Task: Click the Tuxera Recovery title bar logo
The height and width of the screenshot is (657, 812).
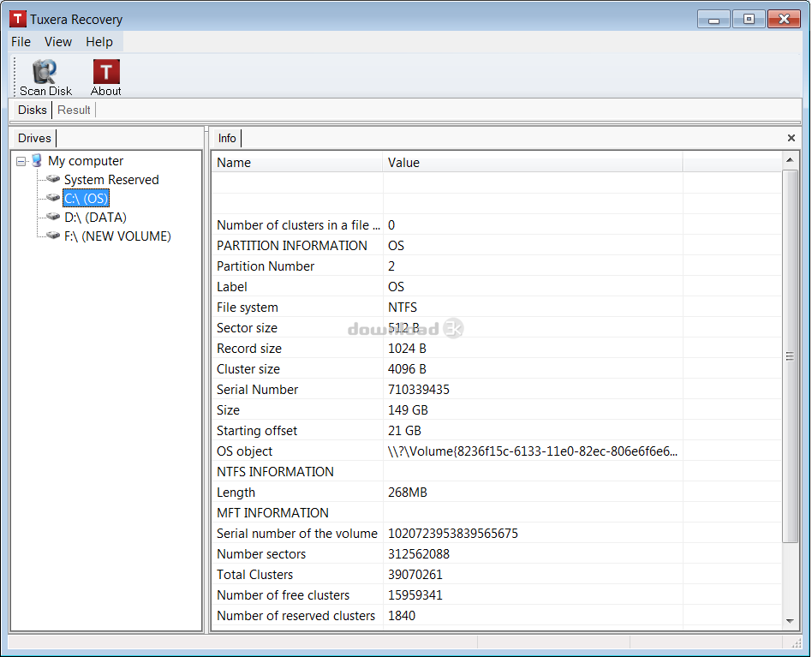Action: click(18, 19)
